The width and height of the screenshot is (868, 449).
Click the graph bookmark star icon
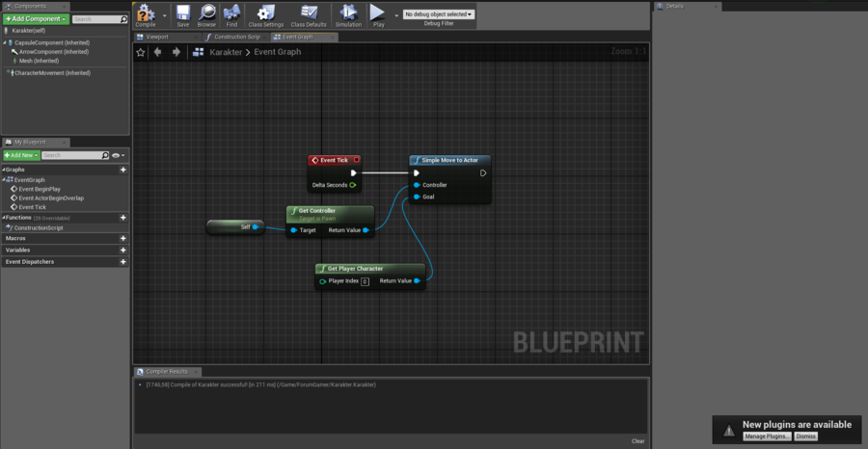click(x=141, y=52)
